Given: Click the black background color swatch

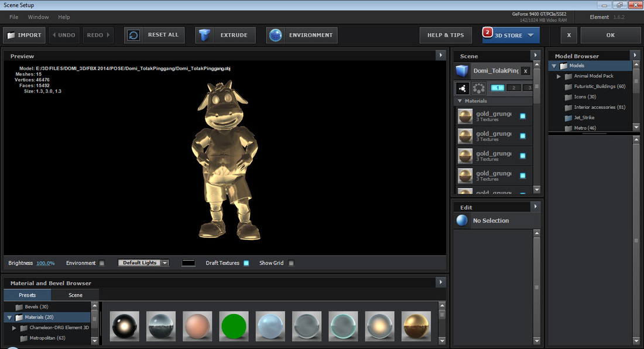Looking at the screenshot, I should point(189,263).
